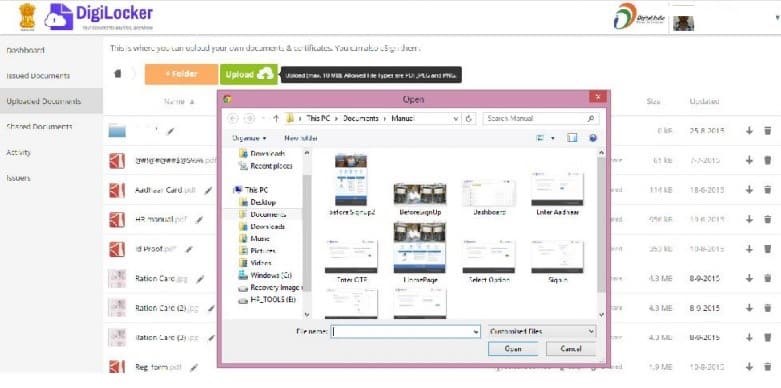Click the File name input field

tap(405, 331)
